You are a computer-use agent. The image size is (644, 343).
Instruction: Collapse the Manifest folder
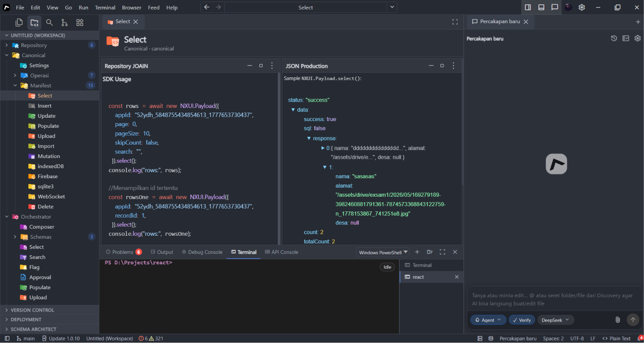(15, 85)
